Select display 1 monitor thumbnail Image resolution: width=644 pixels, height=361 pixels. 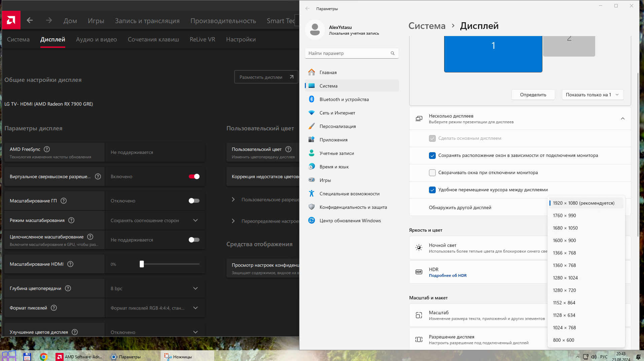pos(493,54)
